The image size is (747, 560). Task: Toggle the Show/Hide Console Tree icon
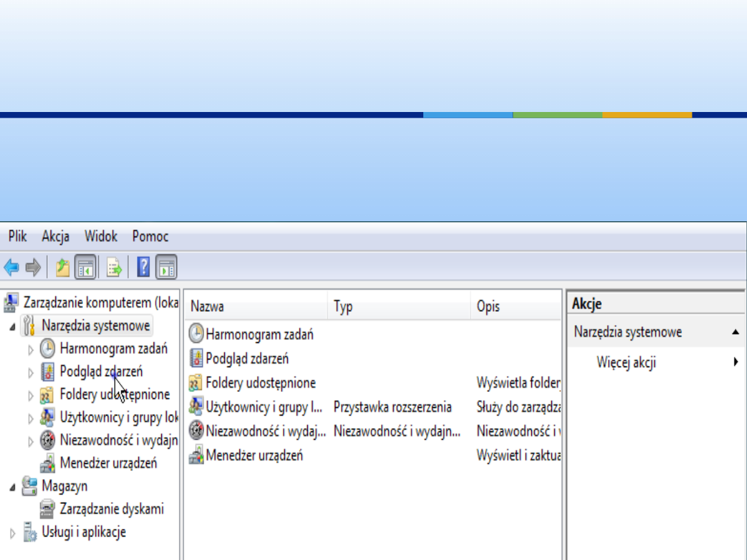point(85,267)
